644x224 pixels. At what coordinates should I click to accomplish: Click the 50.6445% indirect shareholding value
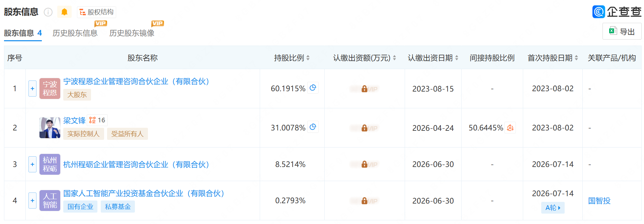[x=486, y=128]
